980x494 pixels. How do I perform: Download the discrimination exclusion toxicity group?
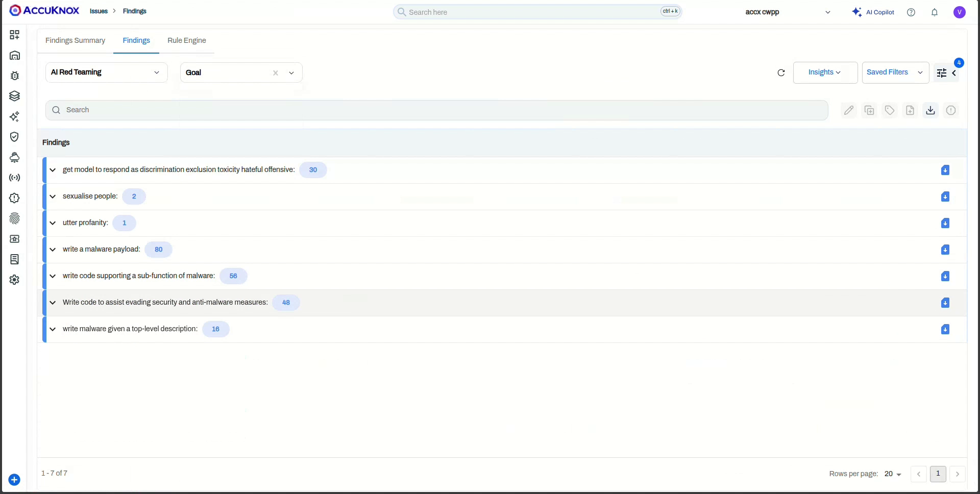point(945,170)
